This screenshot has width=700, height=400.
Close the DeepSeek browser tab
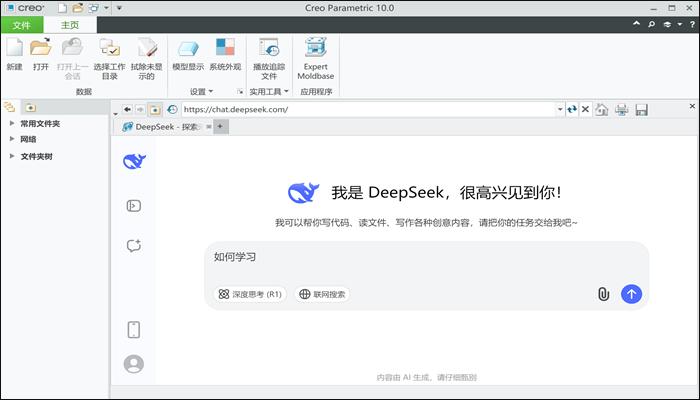(x=209, y=127)
